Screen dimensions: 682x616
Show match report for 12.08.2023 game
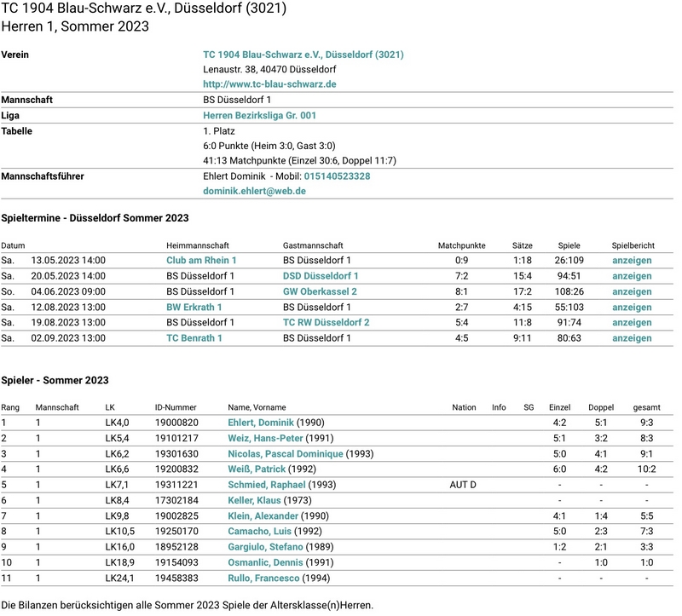coord(632,308)
